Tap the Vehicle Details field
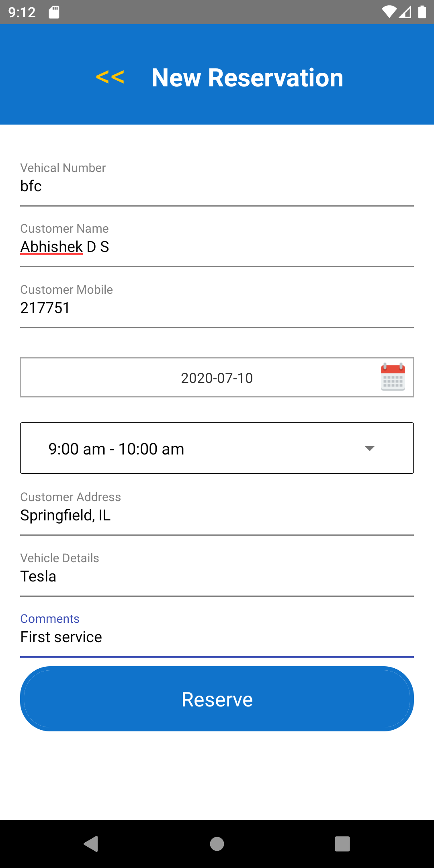434x868 pixels. tap(217, 577)
